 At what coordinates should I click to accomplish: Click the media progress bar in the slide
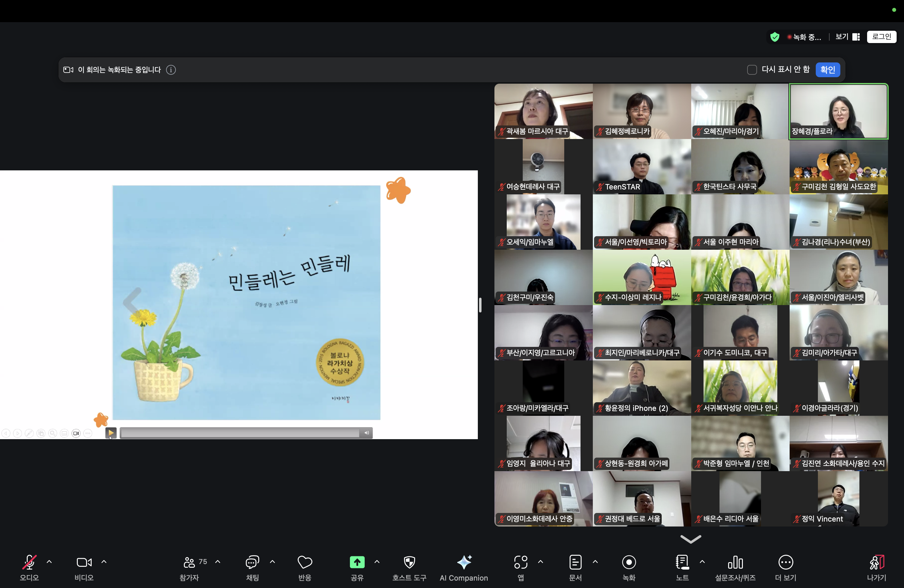(240, 433)
